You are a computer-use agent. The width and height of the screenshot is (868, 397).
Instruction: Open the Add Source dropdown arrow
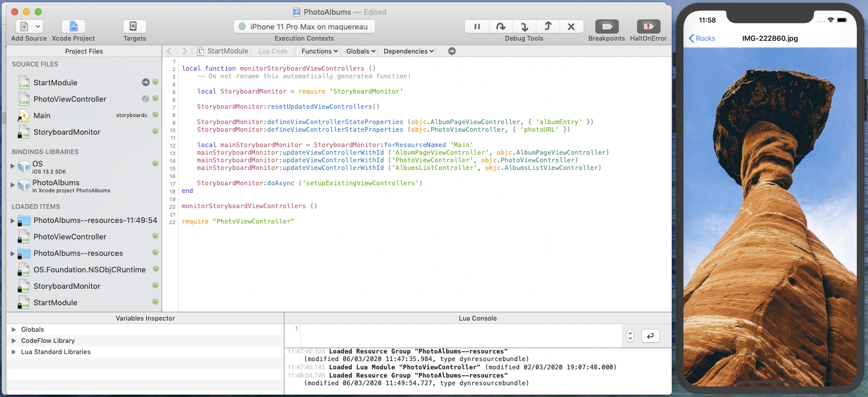tap(38, 26)
